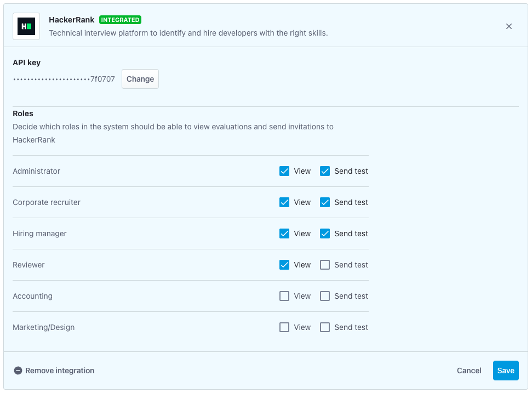
Task: Disable View for Corporate recruiter
Action: coord(284,202)
